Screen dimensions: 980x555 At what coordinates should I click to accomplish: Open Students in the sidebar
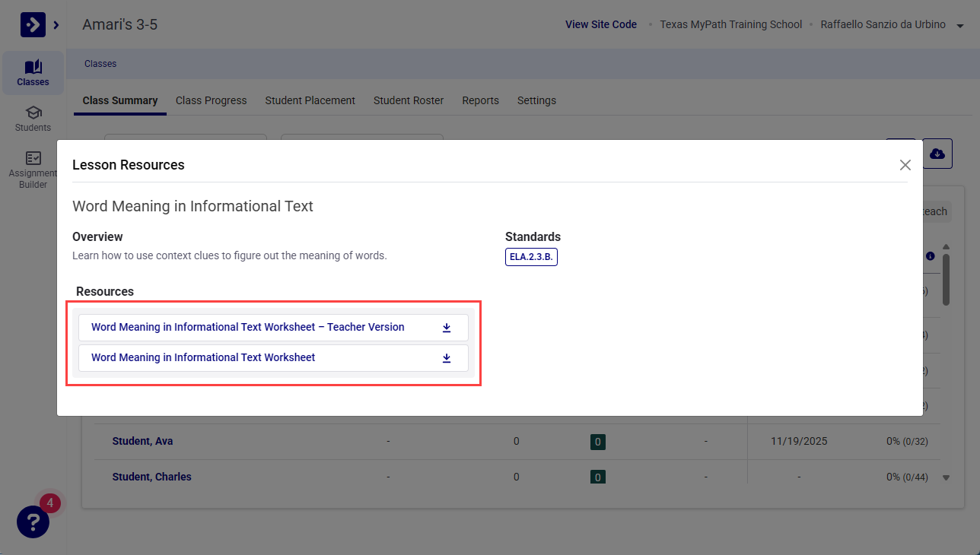point(33,119)
